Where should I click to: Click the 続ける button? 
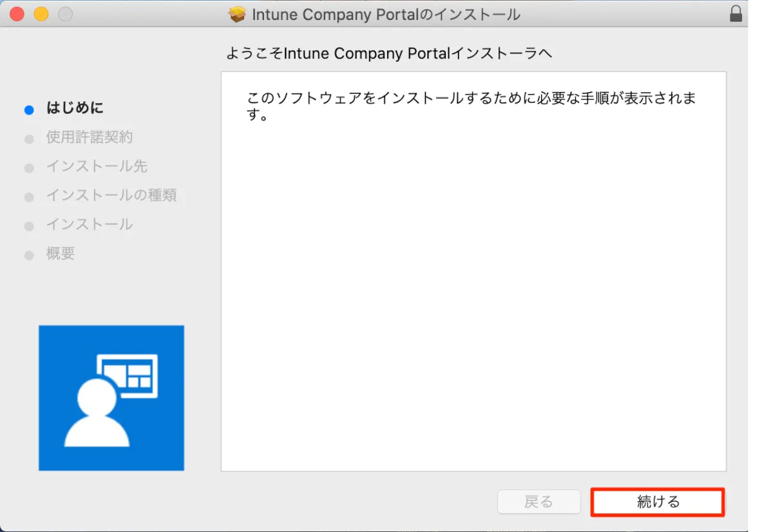pyautogui.click(x=658, y=502)
